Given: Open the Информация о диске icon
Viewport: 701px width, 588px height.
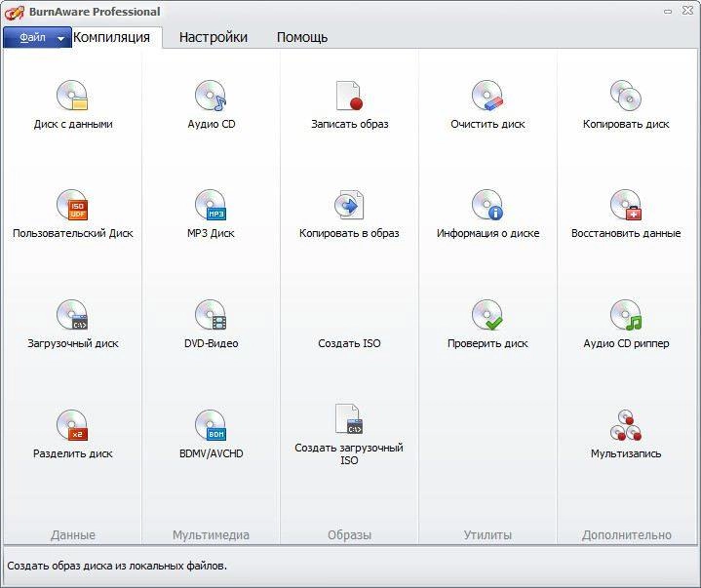Looking at the screenshot, I should coord(487,205).
